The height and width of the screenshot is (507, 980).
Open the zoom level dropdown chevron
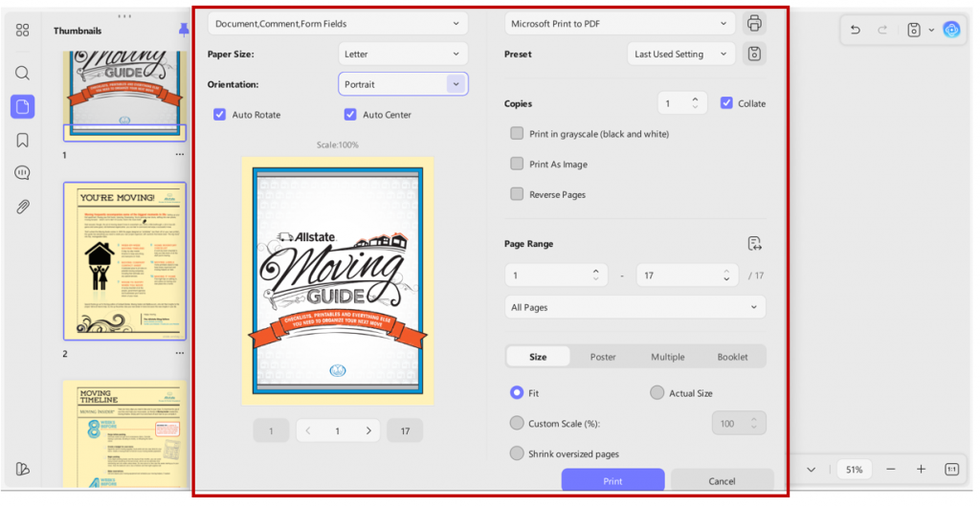pyautogui.click(x=812, y=470)
